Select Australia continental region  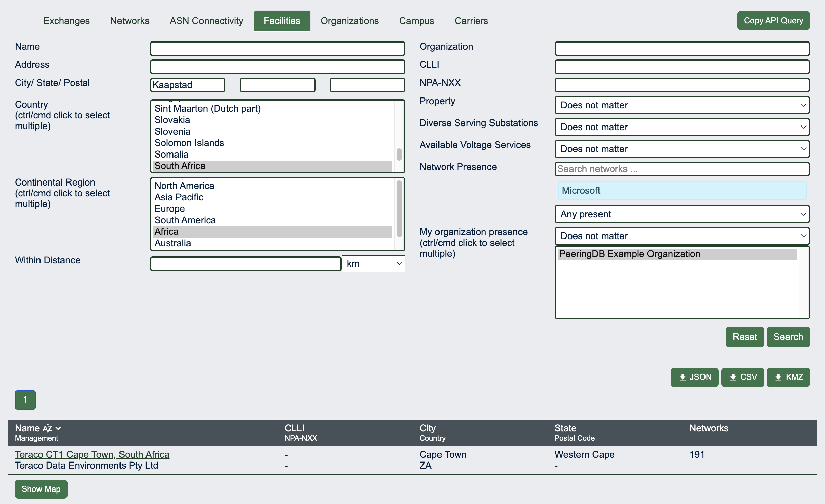click(272, 243)
